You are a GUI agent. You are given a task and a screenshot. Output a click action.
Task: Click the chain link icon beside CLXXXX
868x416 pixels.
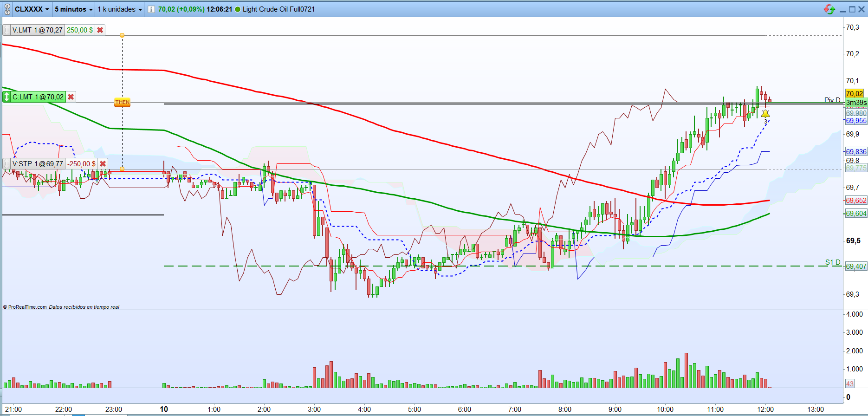[7, 9]
